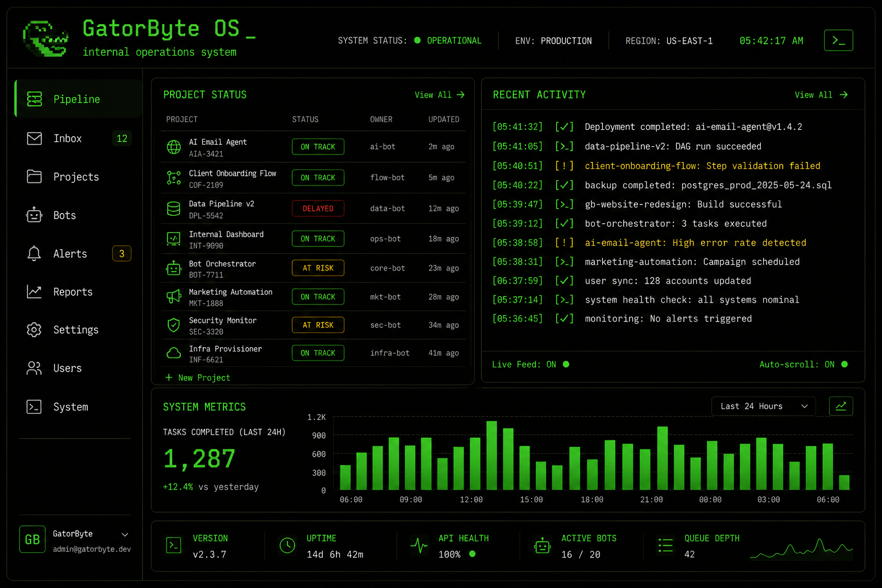
Task: Open Alerts in the sidebar
Action: click(79, 254)
